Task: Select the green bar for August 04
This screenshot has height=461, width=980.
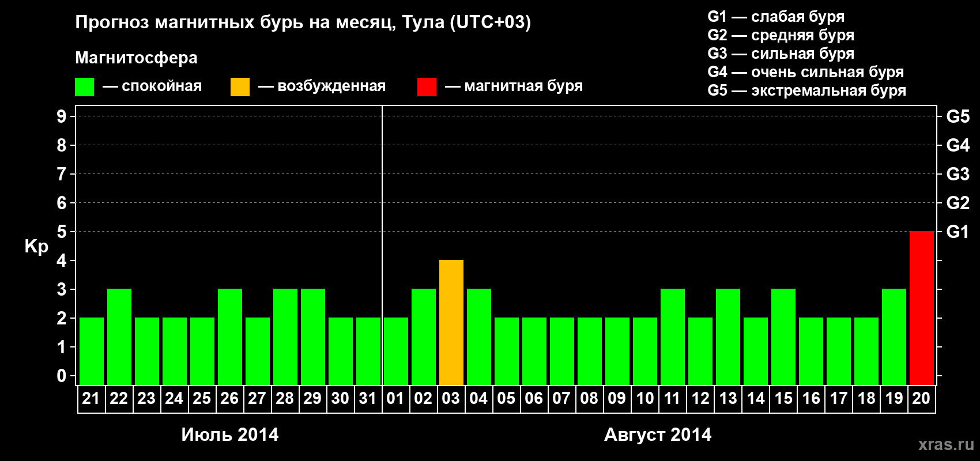Action: coord(478,337)
